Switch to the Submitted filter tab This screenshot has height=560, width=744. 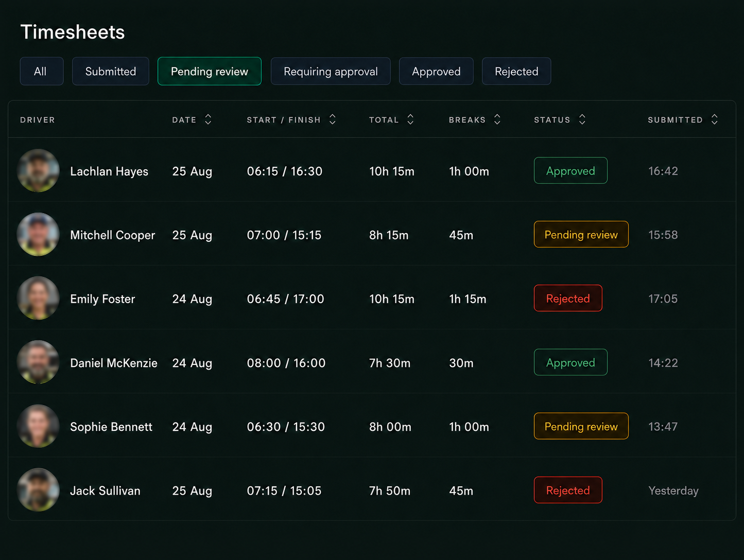click(x=111, y=71)
